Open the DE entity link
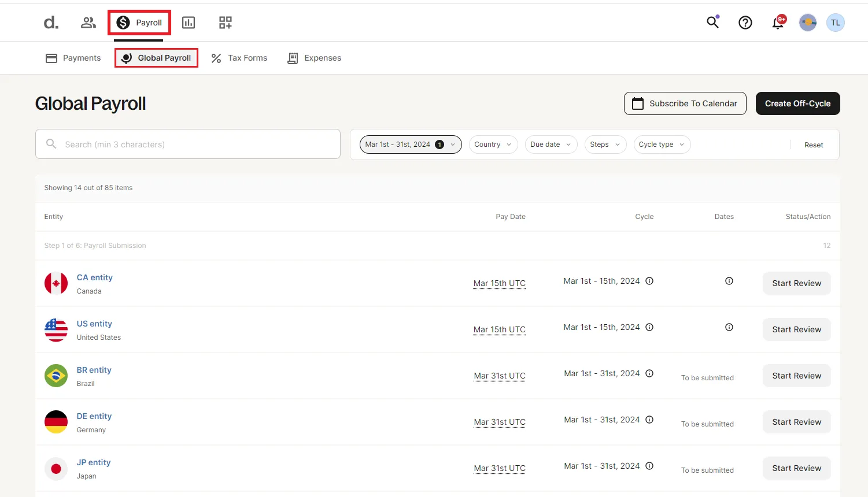 [x=94, y=416]
